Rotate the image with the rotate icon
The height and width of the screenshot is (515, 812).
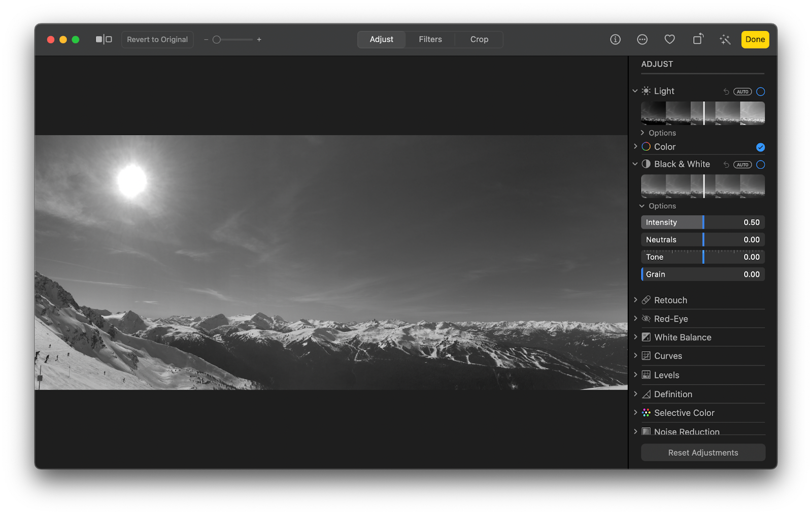click(x=698, y=39)
